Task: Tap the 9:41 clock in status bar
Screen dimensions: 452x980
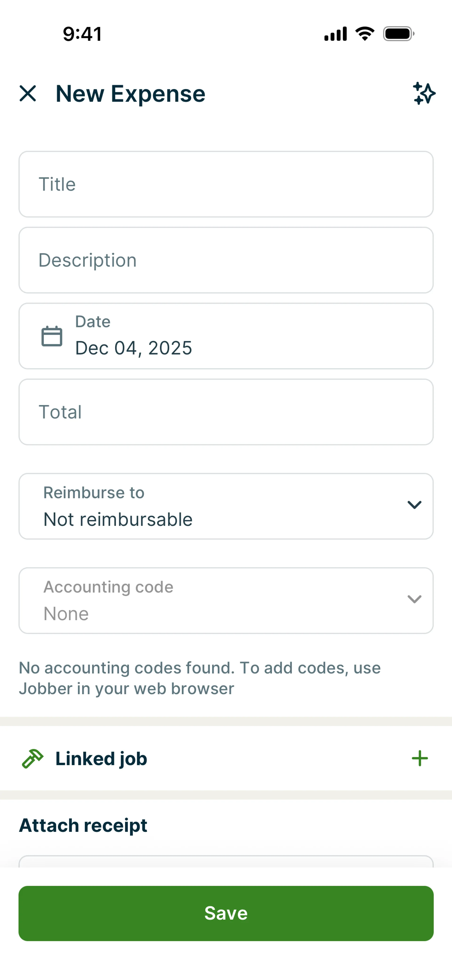Action: tap(83, 34)
